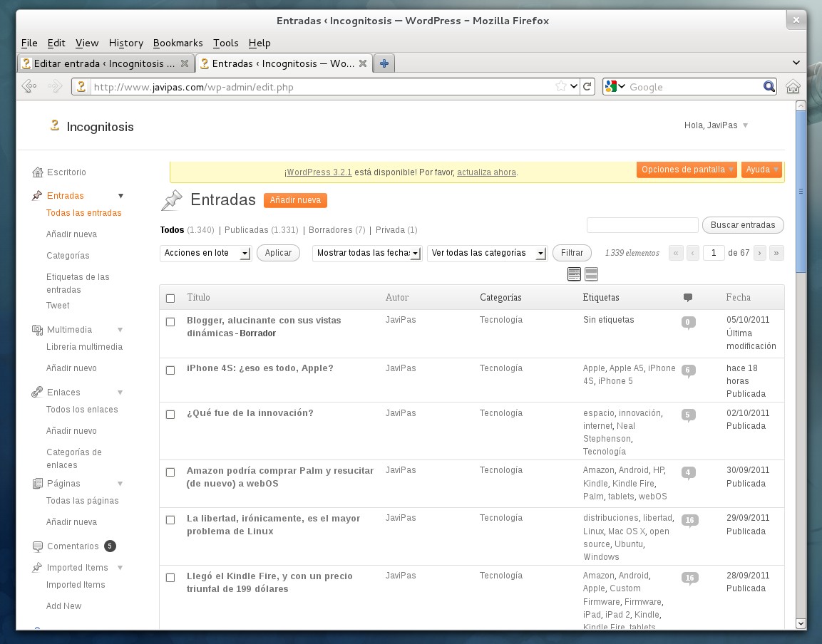Bookmark page with the star icon
The image size is (822, 644).
pyautogui.click(x=560, y=86)
